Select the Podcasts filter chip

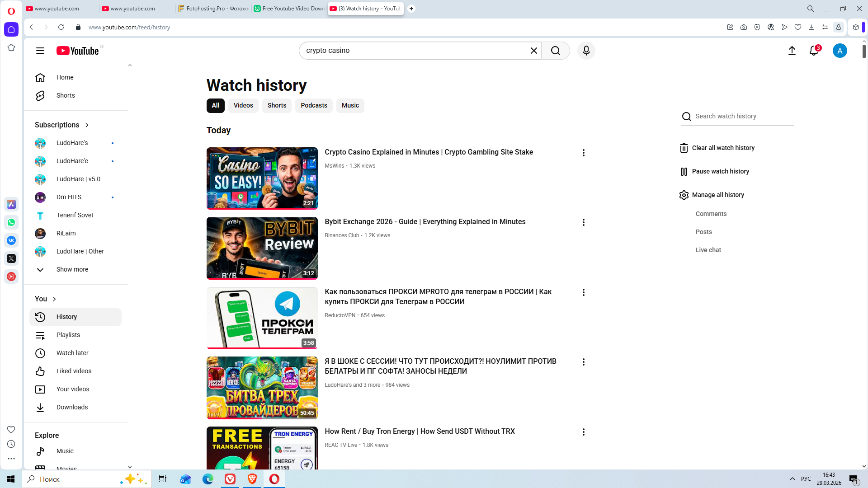(314, 105)
